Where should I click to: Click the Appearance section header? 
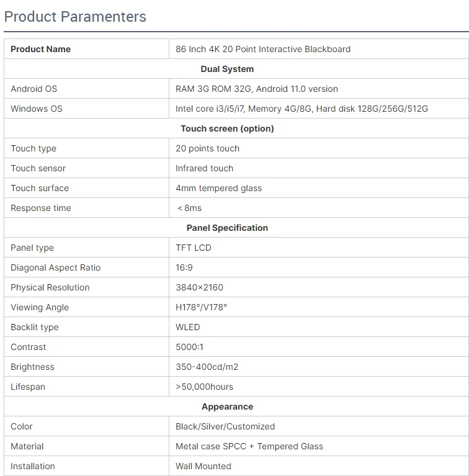pyautogui.click(x=227, y=406)
